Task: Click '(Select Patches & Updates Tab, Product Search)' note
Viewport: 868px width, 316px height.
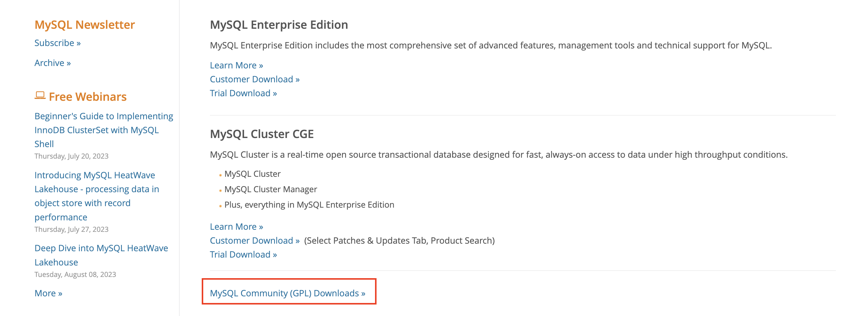Action: pyautogui.click(x=399, y=240)
